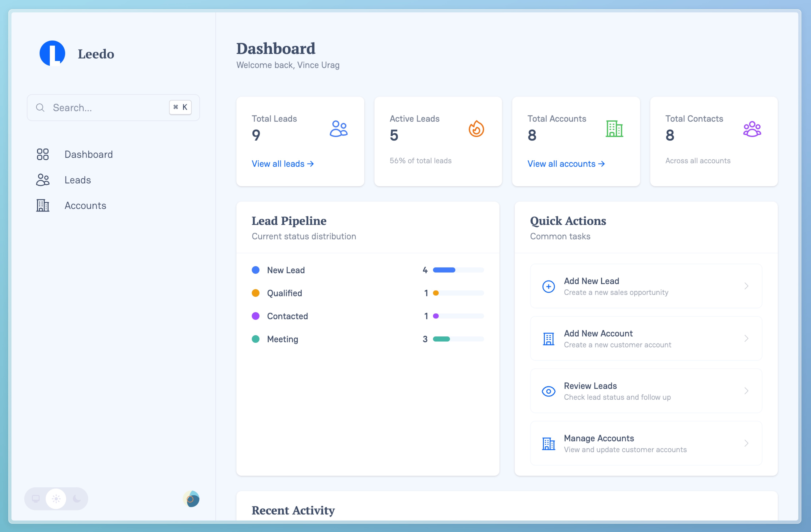Click the Leedo logo icon
The image size is (811, 532).
52,53
